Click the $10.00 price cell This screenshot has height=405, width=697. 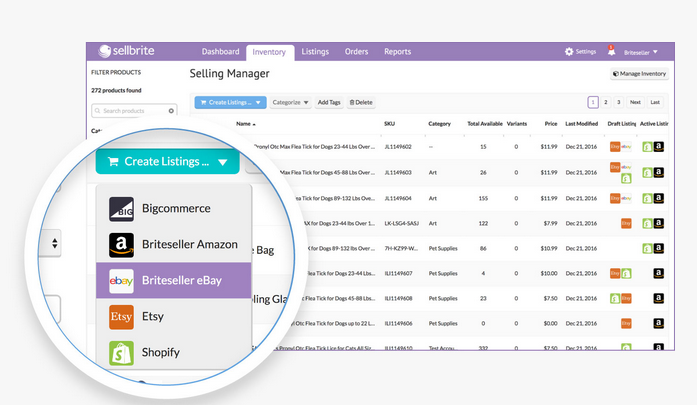(549, 273)
